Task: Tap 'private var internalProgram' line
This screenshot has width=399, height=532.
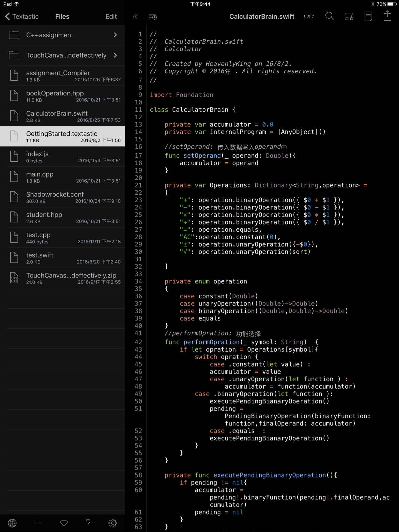Action: pos(245,132)
